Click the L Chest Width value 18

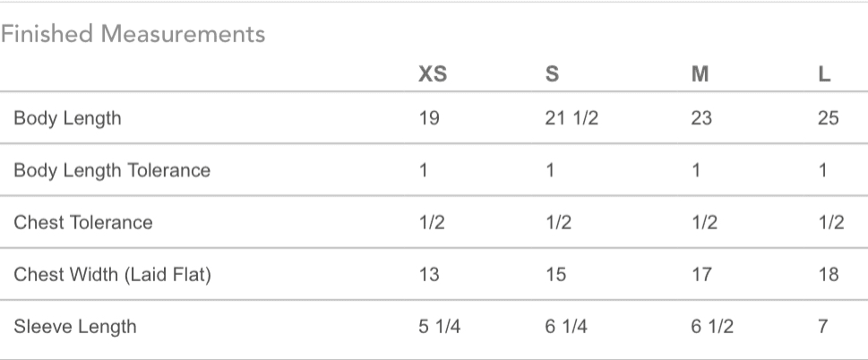pos(828,274)
